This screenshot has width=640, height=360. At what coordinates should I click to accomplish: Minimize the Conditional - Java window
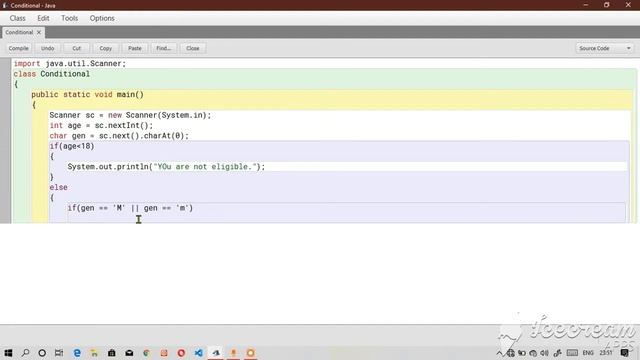tap(586, 5)
